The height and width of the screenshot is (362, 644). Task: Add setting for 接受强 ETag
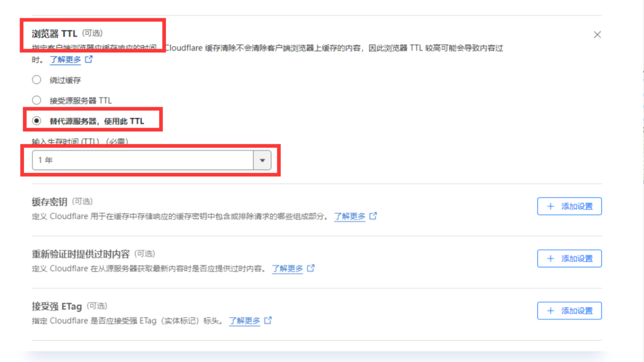point(569,311)
